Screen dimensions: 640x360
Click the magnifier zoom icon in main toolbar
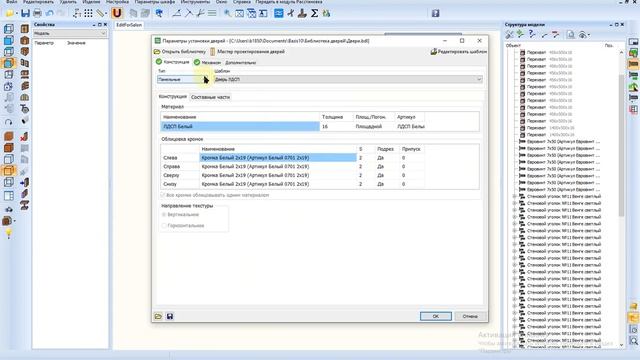227,13
